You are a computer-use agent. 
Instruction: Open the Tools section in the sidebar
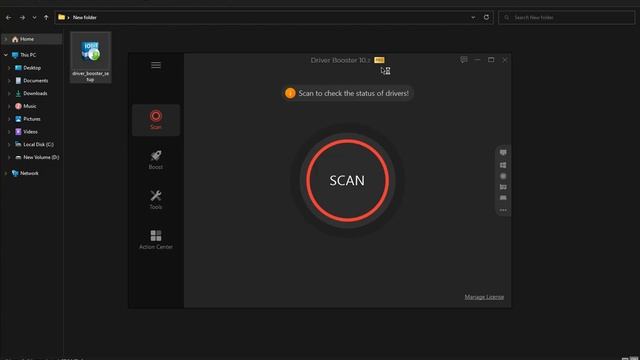pyautogui.click(x=156, y=200)
